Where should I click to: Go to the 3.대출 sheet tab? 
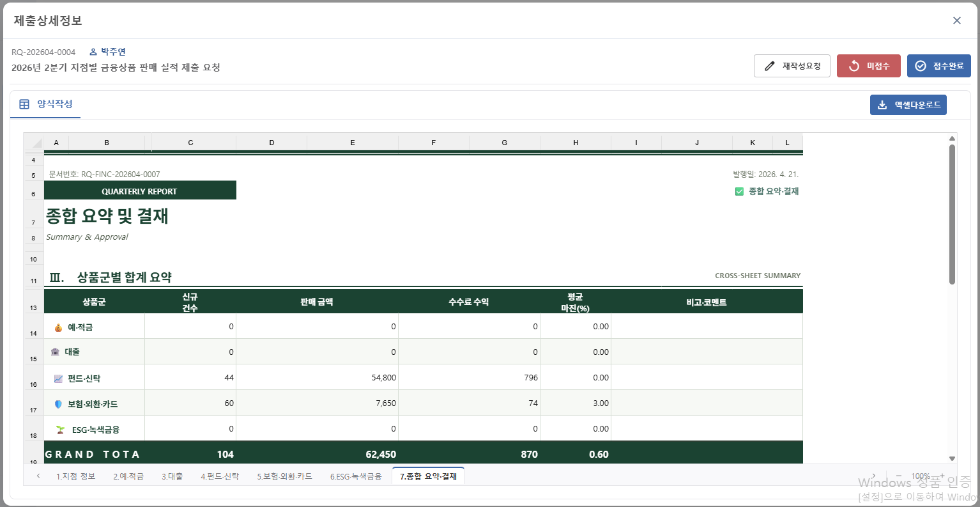pyautogui.click(x=172, y=476)
